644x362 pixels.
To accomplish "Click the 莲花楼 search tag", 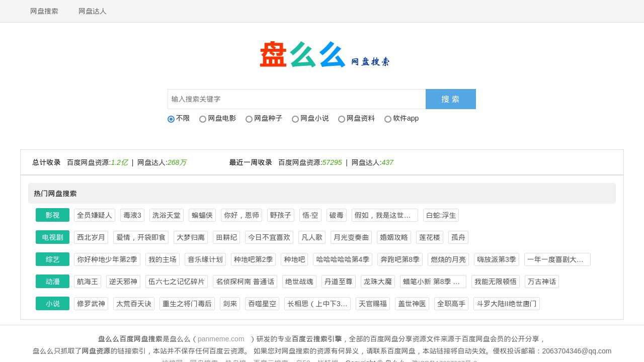I will (x=430, y=237).
